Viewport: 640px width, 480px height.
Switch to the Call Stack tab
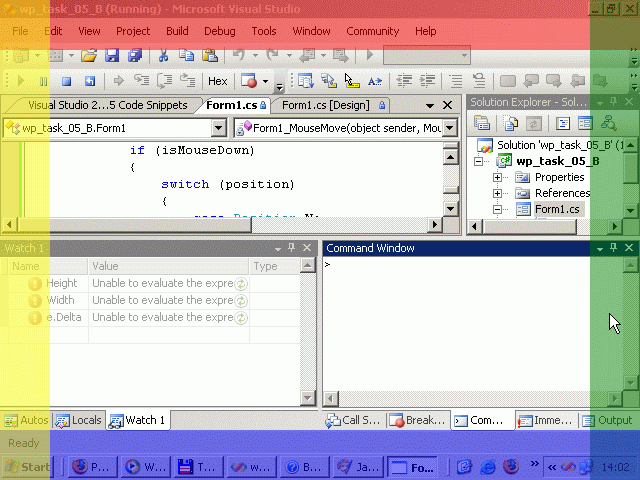coord(353,420)
